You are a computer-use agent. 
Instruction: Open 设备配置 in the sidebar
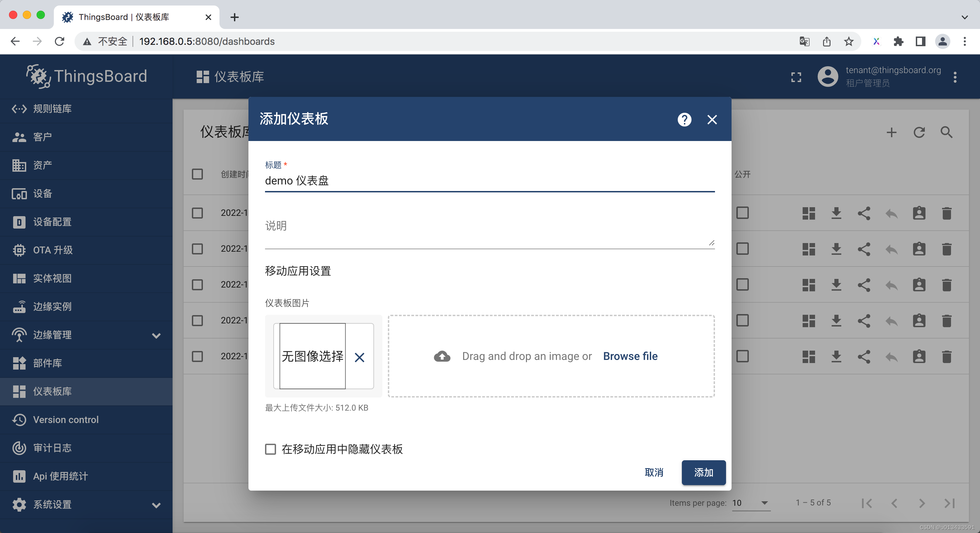[86, 222]
